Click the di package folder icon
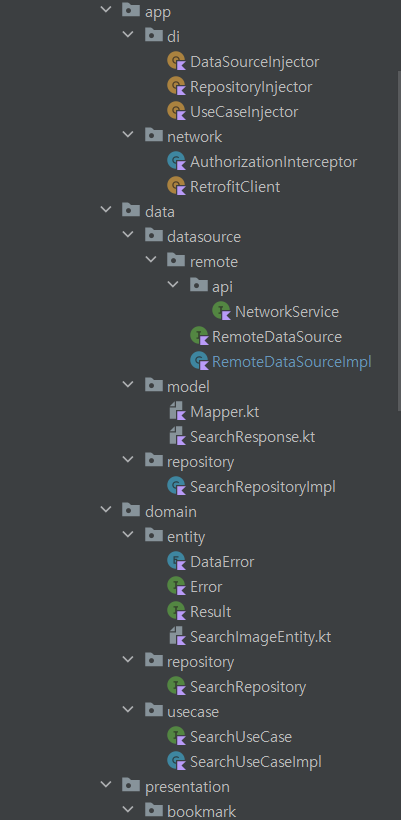The image size is (401, 820). 153,36
